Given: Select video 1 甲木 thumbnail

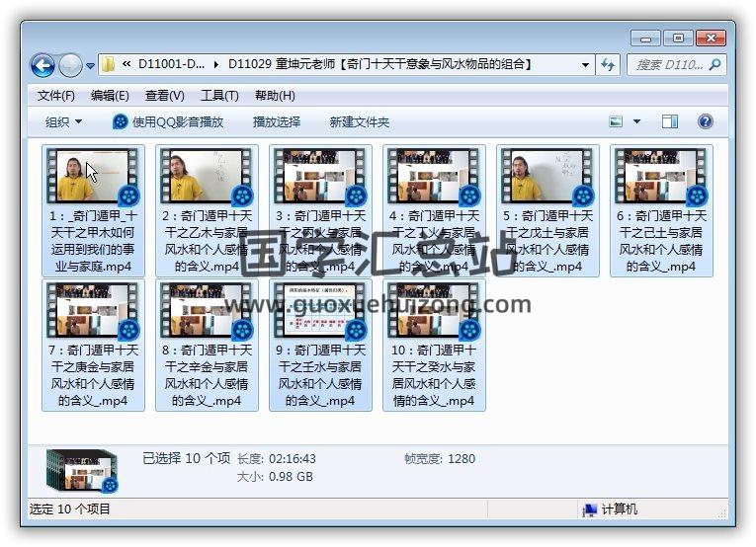Looking at the screenshot, I should (x=93, y=176).
